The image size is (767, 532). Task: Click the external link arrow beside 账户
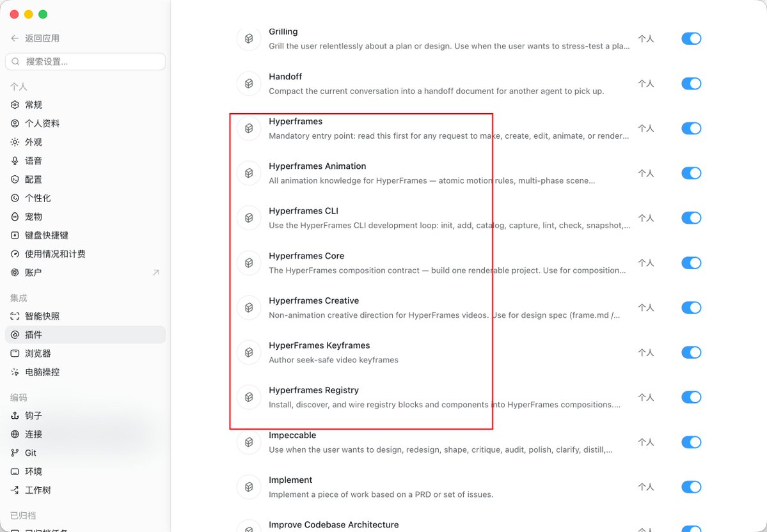click(156, 272)
